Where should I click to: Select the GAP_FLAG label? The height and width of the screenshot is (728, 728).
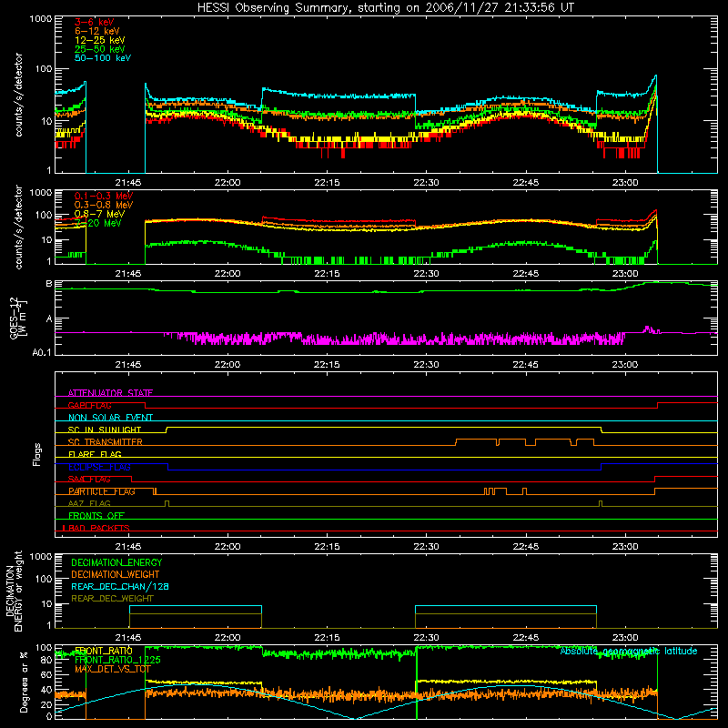coord(89,405)
